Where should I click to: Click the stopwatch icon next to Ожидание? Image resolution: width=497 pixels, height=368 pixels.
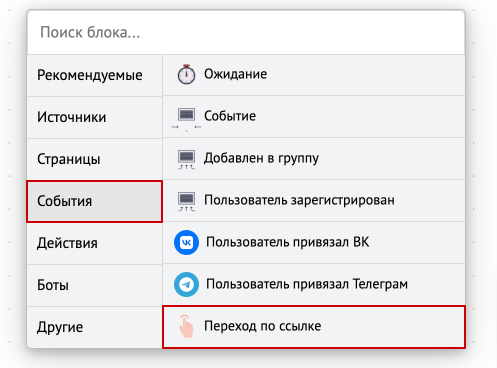click(186, 74)
